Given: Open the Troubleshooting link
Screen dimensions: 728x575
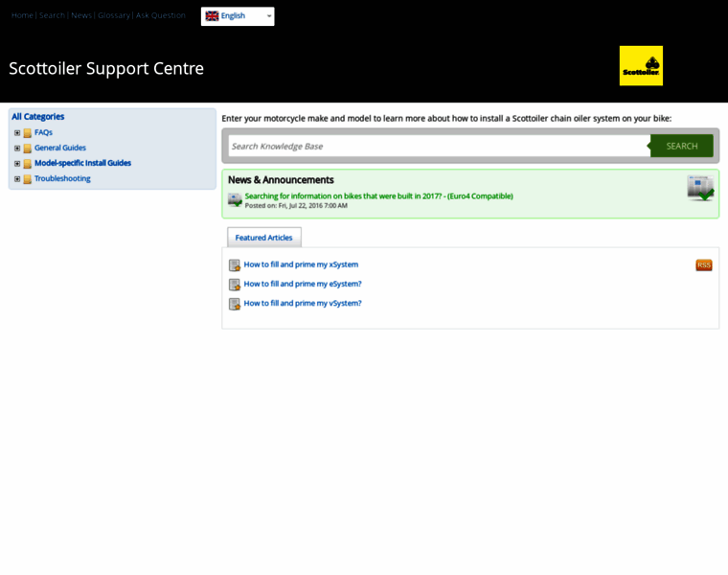Looking at the screenshot, I should pyautogui.click(x=62, y=178).
